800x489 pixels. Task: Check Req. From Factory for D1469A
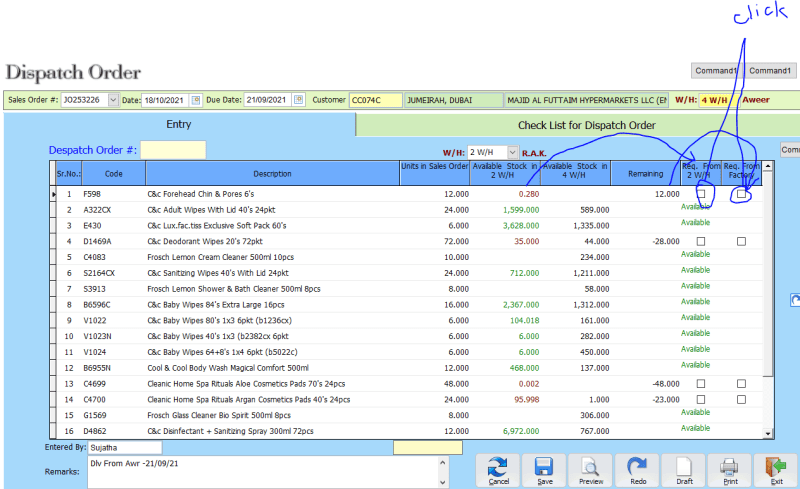click(741, 241)
